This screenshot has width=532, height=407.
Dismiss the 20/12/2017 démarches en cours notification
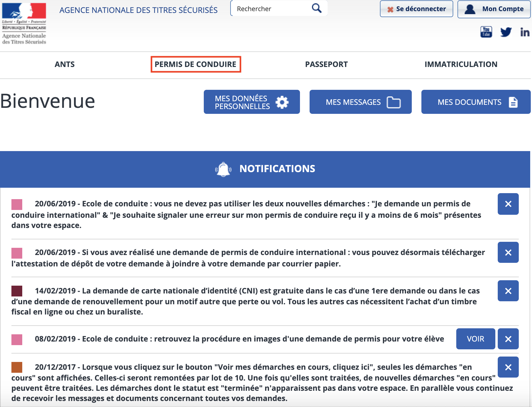508,367
